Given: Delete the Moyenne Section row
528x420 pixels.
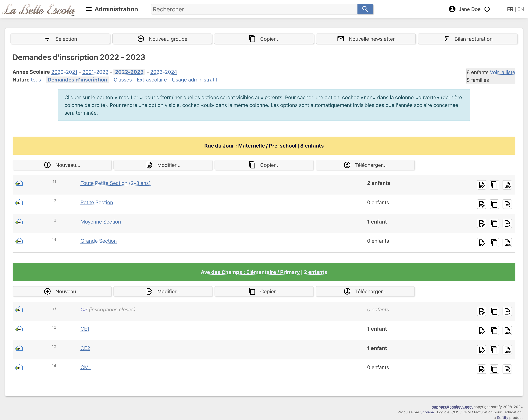Looking at the screenshot, I should coord(507,223).
